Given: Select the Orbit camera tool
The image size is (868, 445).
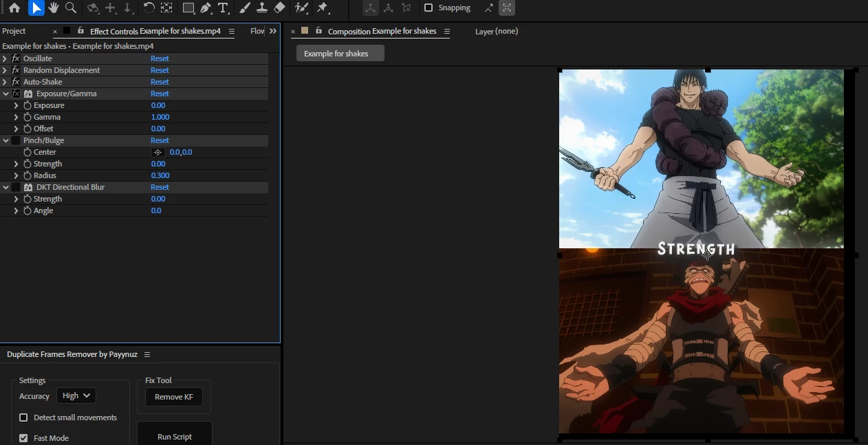Looking at the screenshot, I should [93, 8].
